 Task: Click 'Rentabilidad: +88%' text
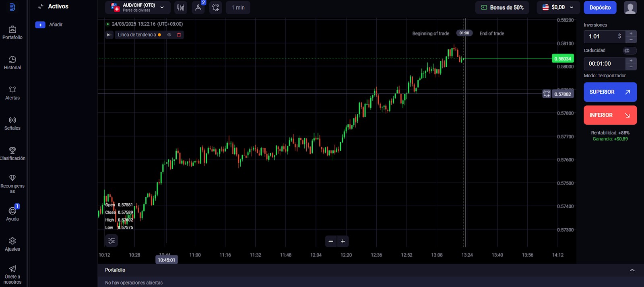click(610, 133)
